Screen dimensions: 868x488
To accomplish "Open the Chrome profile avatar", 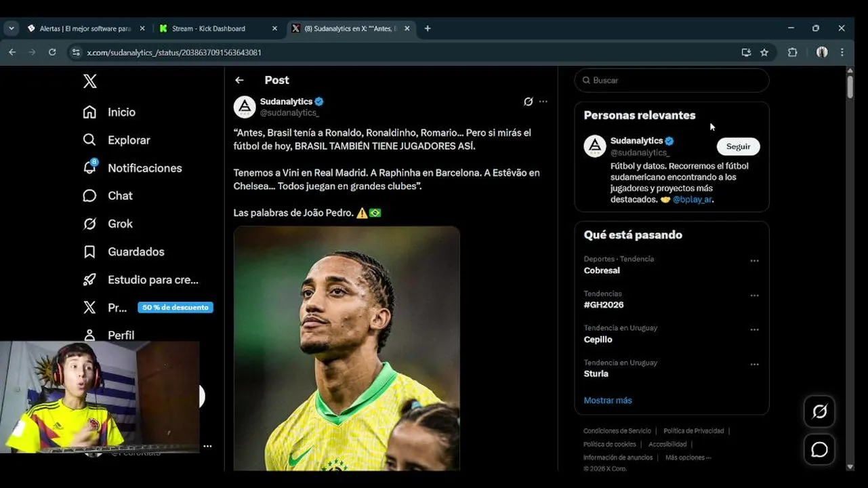I will [822, 52].
